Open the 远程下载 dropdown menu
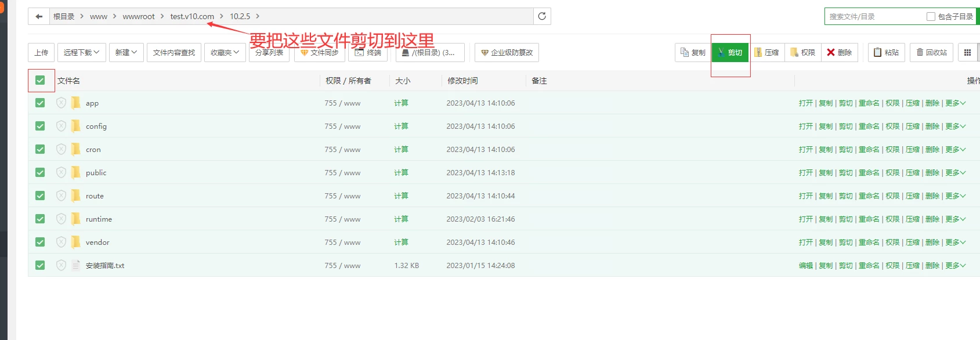 pos(81,52)
